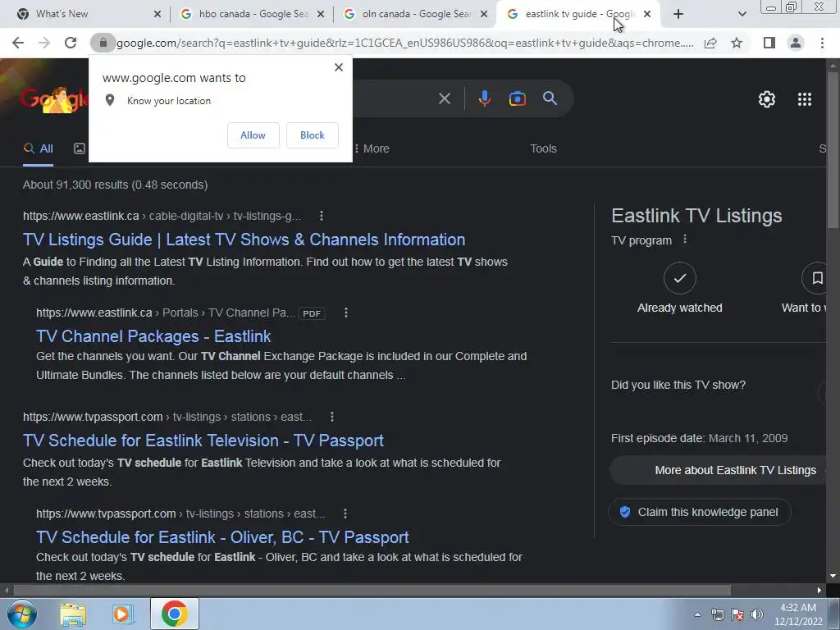Click the address bar URL field
The image size is (840, 630).
coord(404,43)
